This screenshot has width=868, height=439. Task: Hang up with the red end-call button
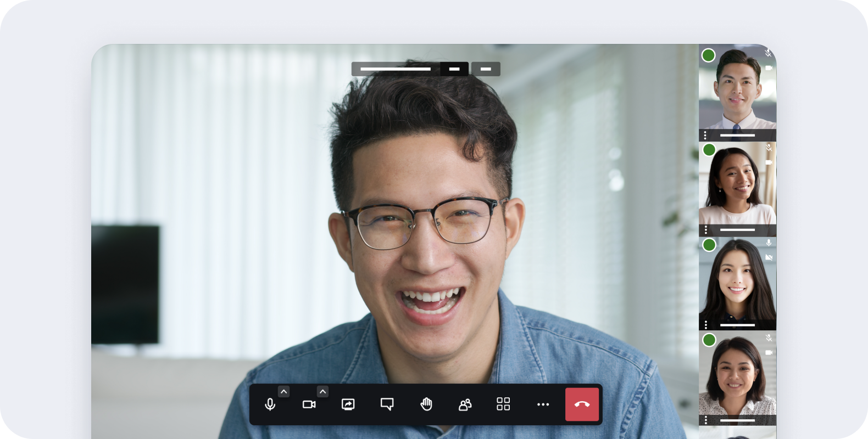tap(582, 404)
